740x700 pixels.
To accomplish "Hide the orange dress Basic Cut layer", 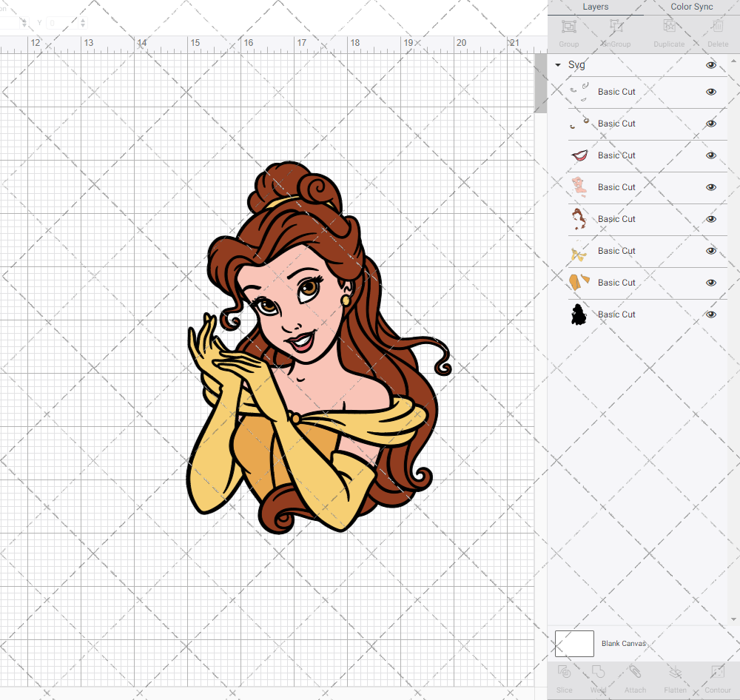I will (x=710, y=283).
